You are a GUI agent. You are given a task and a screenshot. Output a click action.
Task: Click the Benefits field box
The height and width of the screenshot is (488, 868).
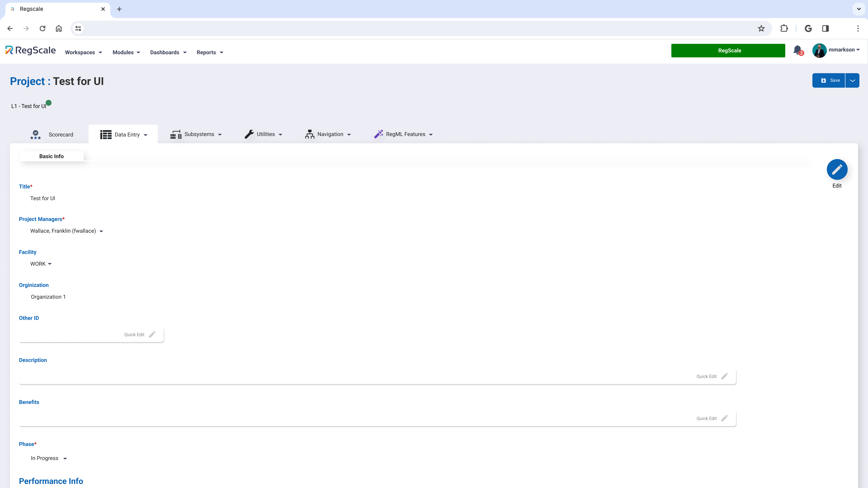(377, 418)
